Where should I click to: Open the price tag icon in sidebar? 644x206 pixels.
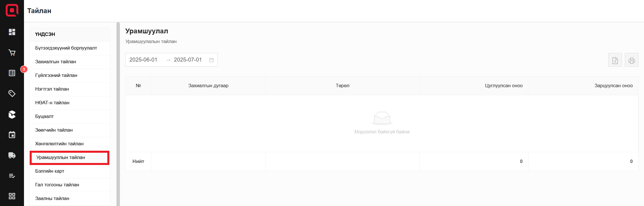(12, 93)
